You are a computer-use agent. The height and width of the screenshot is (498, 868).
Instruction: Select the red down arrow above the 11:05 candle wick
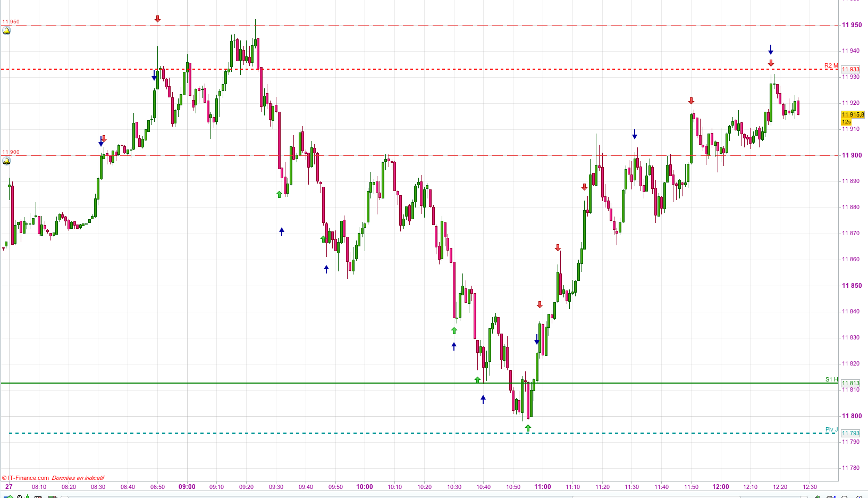point(558,248)
